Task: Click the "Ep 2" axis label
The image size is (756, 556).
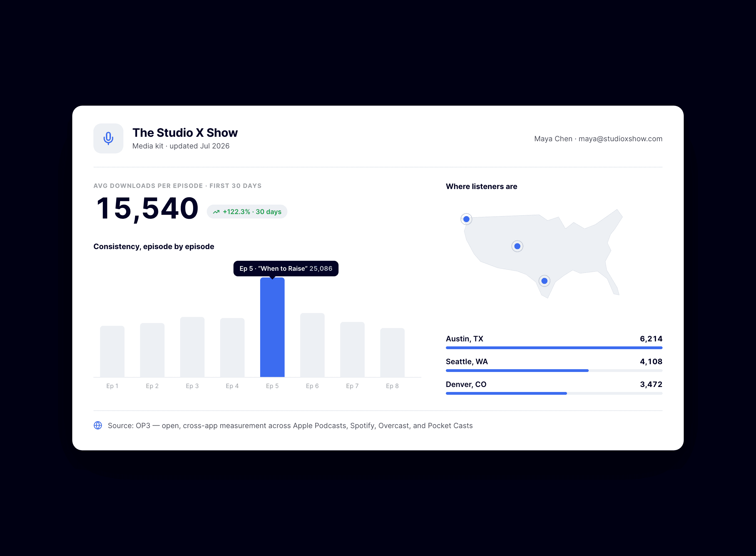Action: point(152,386)
